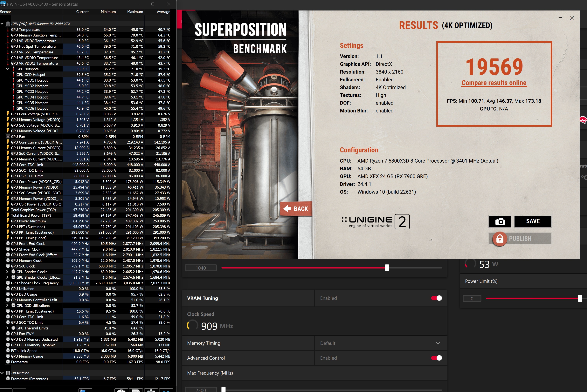Expand the GPU Thermal Limits node
This screenshot has width=587, height=392.
click(7, 328)
